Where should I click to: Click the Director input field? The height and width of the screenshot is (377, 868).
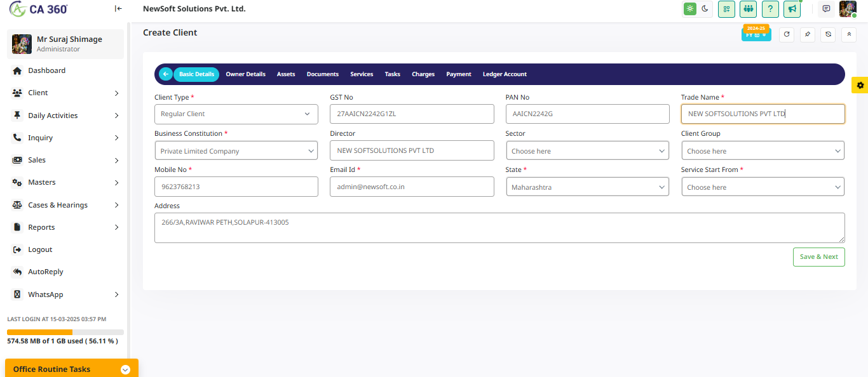[412, 151]
